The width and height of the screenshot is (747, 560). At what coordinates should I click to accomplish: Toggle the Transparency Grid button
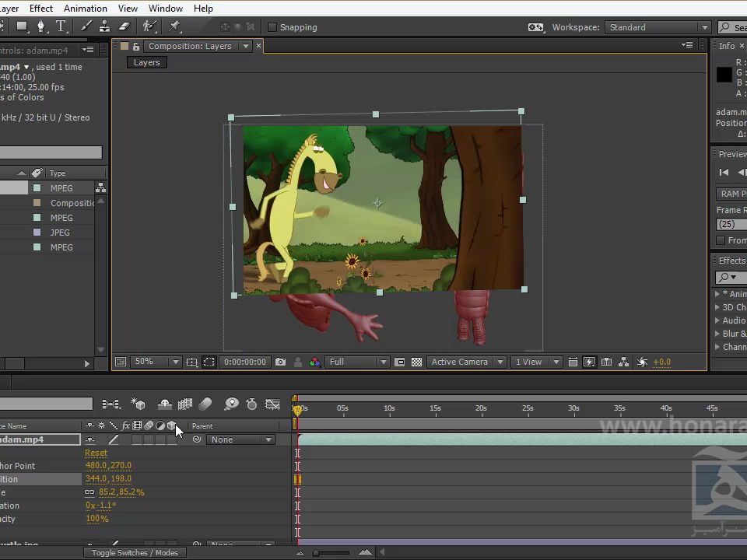coord(416,362)
